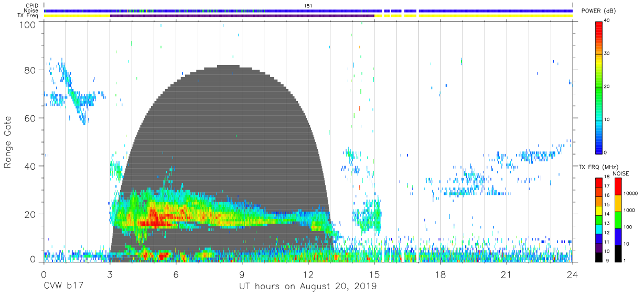
Task: Click range gate tick label 100
Action: click(x=28, y=24)
